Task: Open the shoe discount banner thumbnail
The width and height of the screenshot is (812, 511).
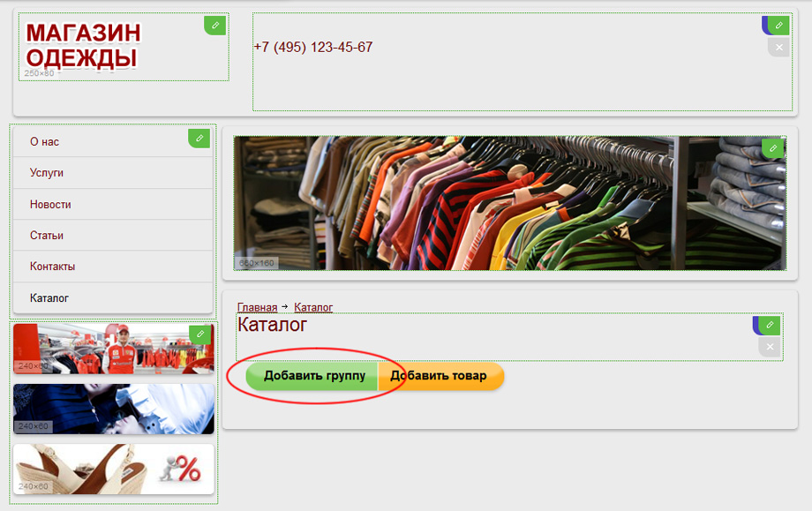Action: click(x=113, y=469)
